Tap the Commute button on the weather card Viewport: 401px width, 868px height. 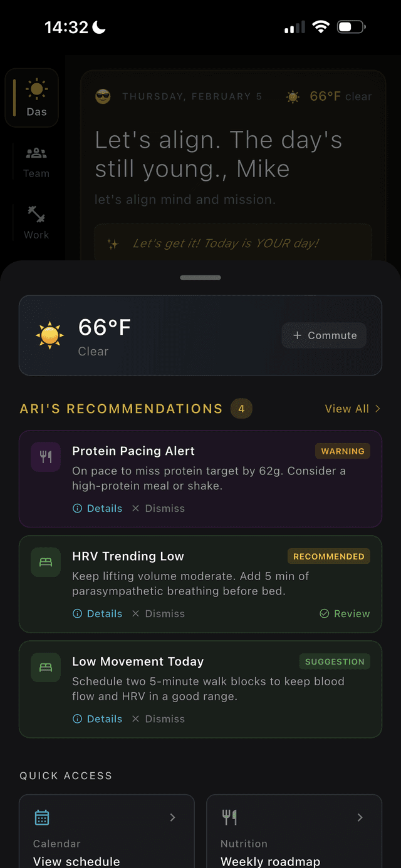tap(323, 335)
